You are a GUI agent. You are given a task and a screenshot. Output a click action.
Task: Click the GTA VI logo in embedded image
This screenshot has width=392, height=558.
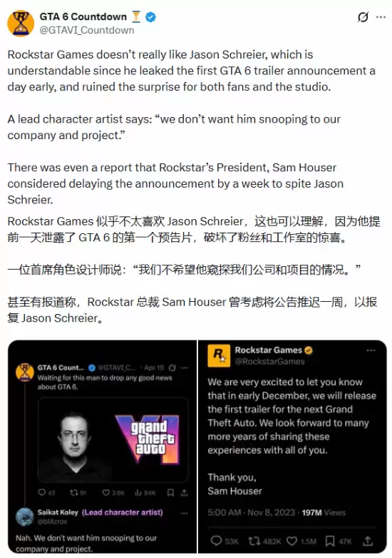coord(148,438)
